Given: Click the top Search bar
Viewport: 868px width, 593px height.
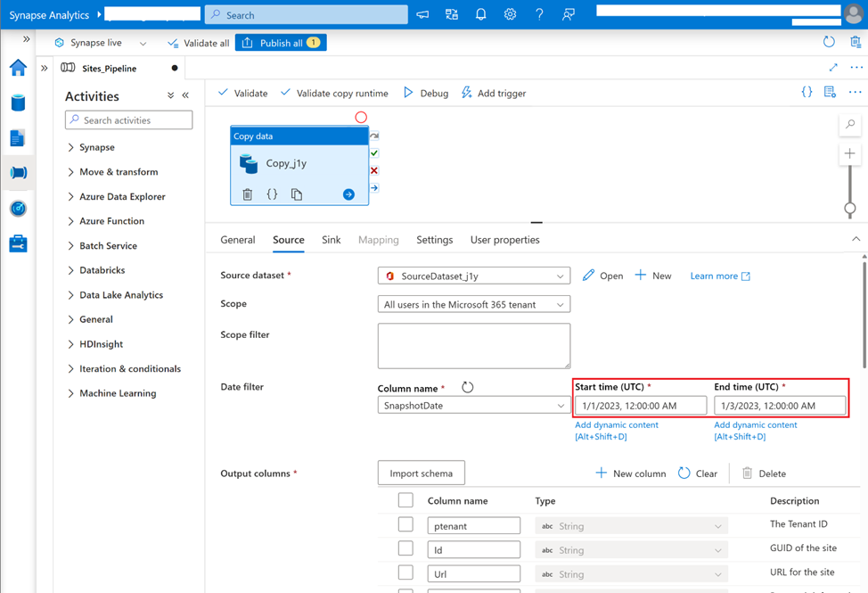Looking at the screenshot, I should point(307,15).
